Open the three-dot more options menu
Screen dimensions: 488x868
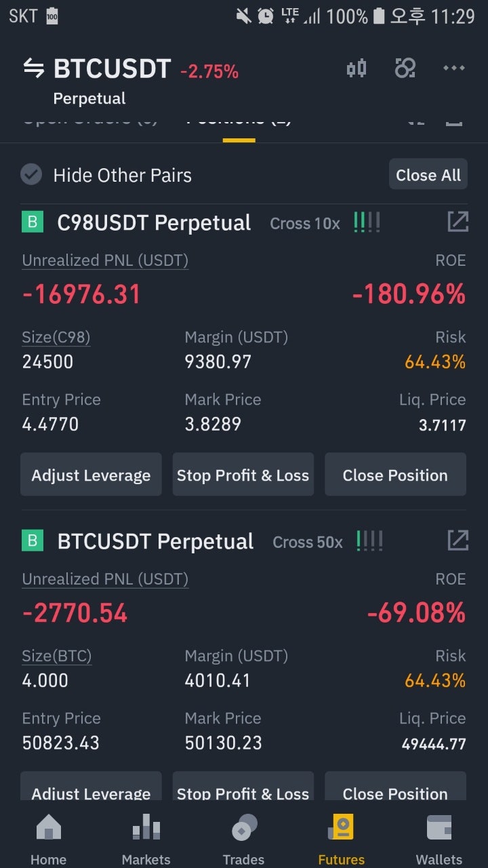point(453,68)
